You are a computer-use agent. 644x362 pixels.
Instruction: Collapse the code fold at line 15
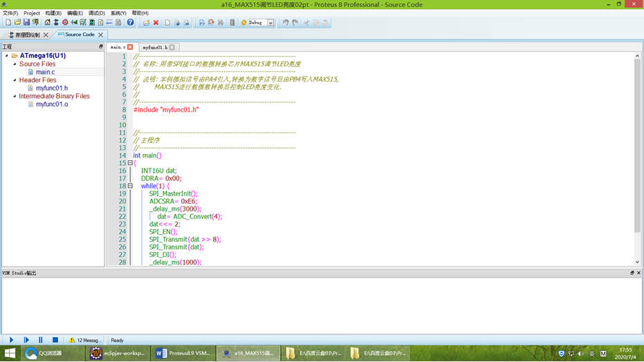coord(130,163)
